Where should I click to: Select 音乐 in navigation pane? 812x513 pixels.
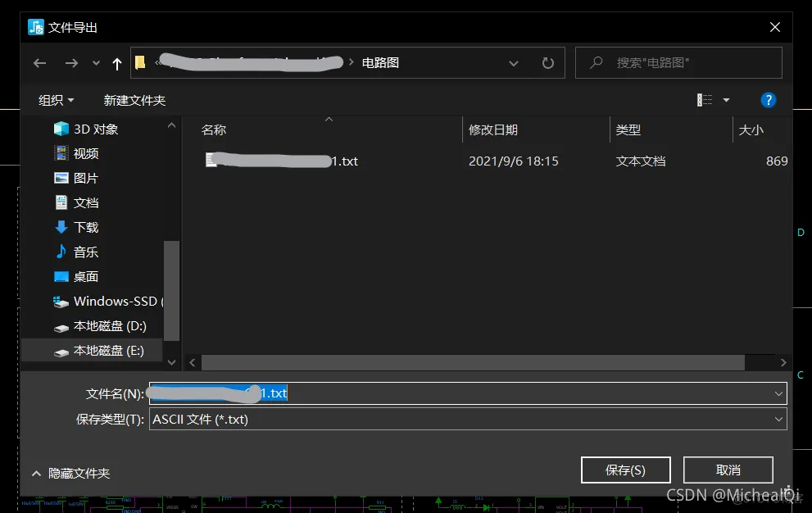click(x=76, y=252)
